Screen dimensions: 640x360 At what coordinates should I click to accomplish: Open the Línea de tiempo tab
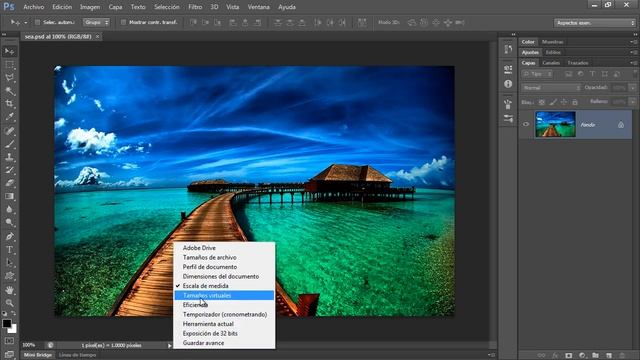pos(77,355)
